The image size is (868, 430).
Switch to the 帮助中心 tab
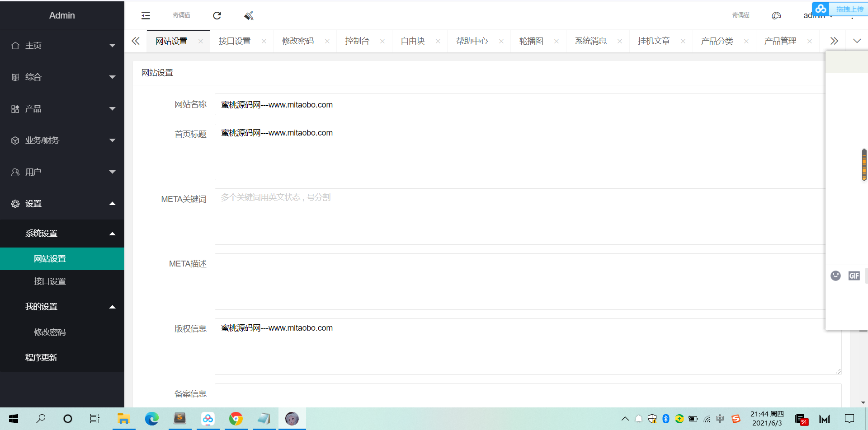coord(472,41)
